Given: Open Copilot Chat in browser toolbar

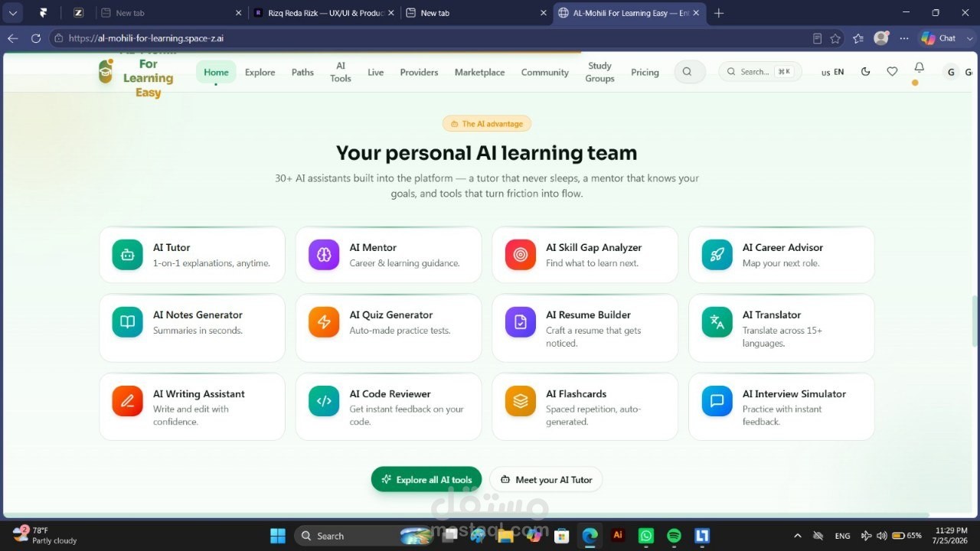Looking at the screenshot, I should [939, 38].
